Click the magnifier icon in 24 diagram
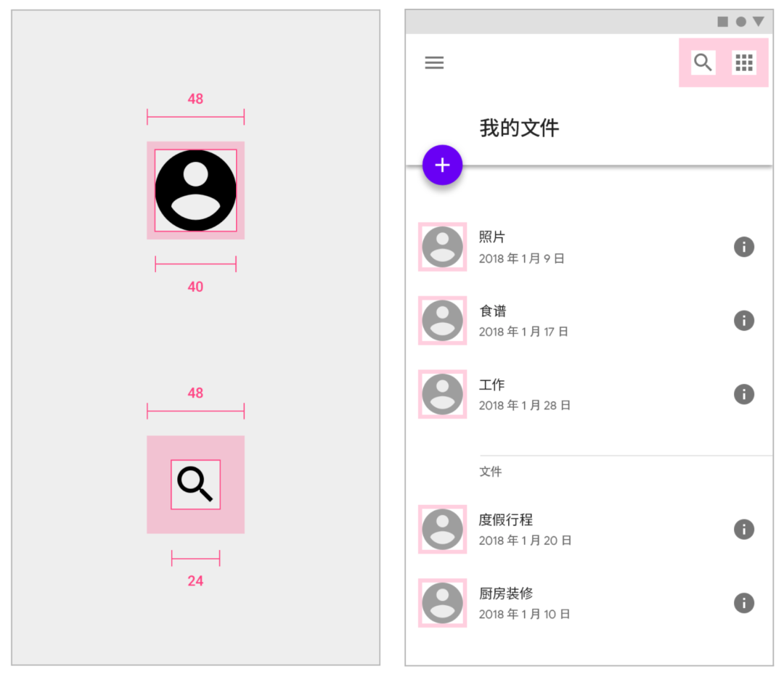 point(195,484)
